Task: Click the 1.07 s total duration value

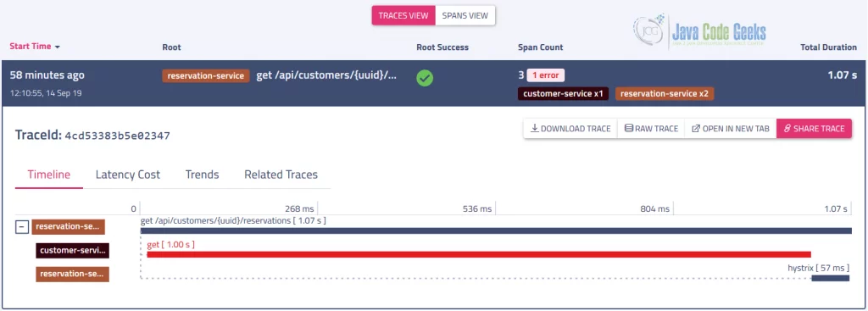Action: [843, 75]
